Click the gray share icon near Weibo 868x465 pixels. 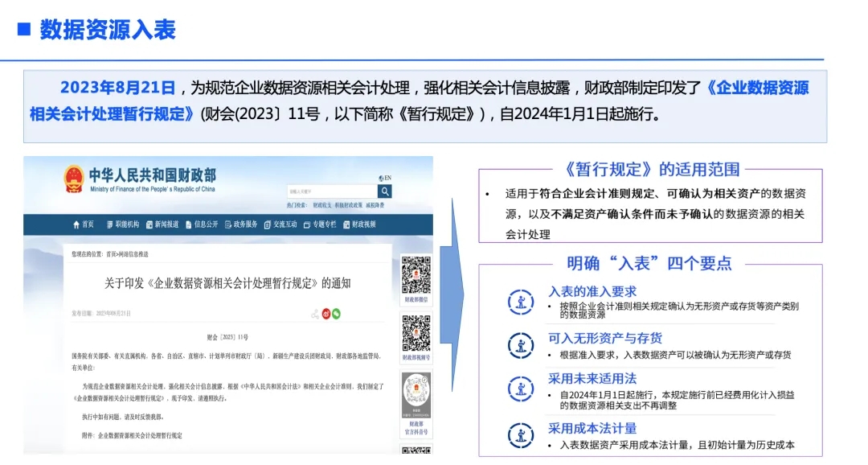click(315, 315)
